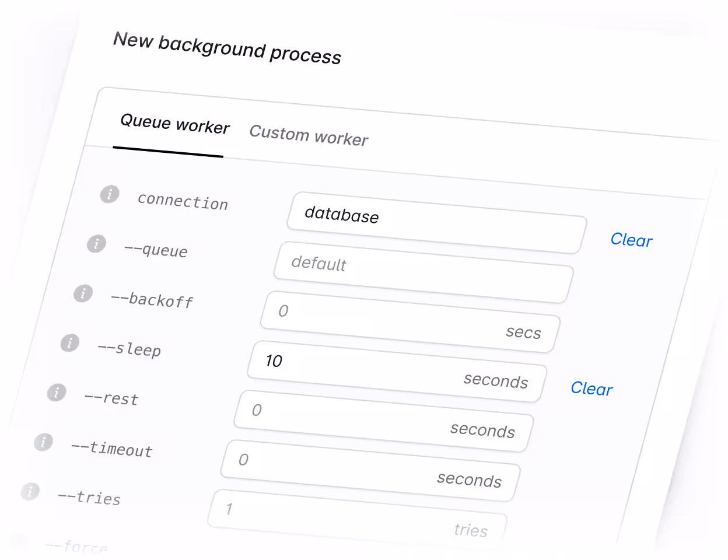The height and width of the screenshot is (560, 728).
Task: Clear the --sleep value of 10
Action: pyautogui.click(x=591, y=388)
